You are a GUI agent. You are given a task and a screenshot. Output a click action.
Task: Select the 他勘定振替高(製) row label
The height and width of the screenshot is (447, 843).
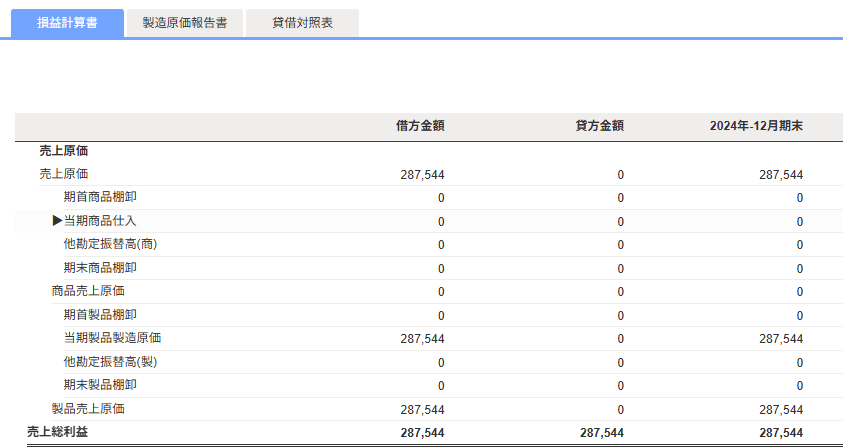(110, 361)
